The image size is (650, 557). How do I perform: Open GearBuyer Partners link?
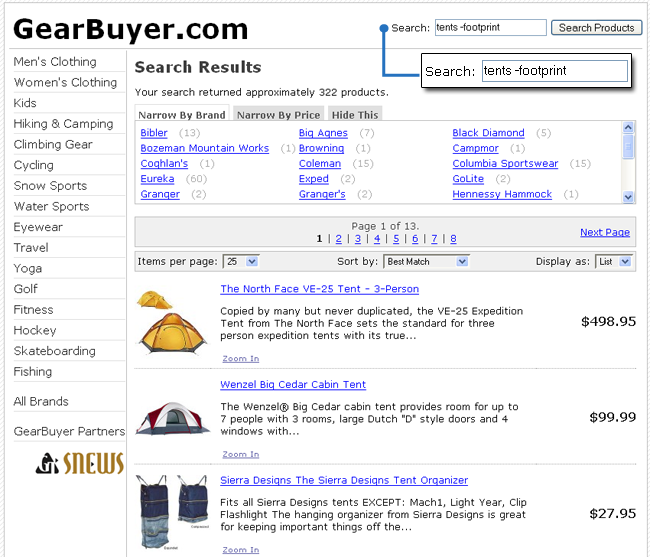tap(69, 431)
